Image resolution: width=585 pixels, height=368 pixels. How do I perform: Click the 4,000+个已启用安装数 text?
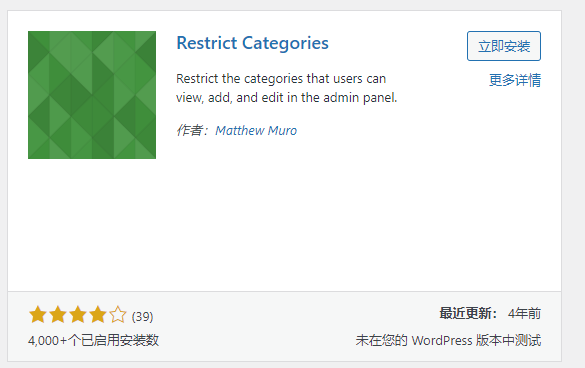pyautogui.click(x=93, y=340)
